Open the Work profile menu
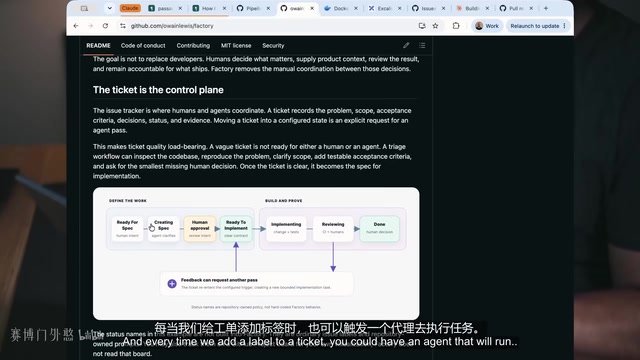 487,26
